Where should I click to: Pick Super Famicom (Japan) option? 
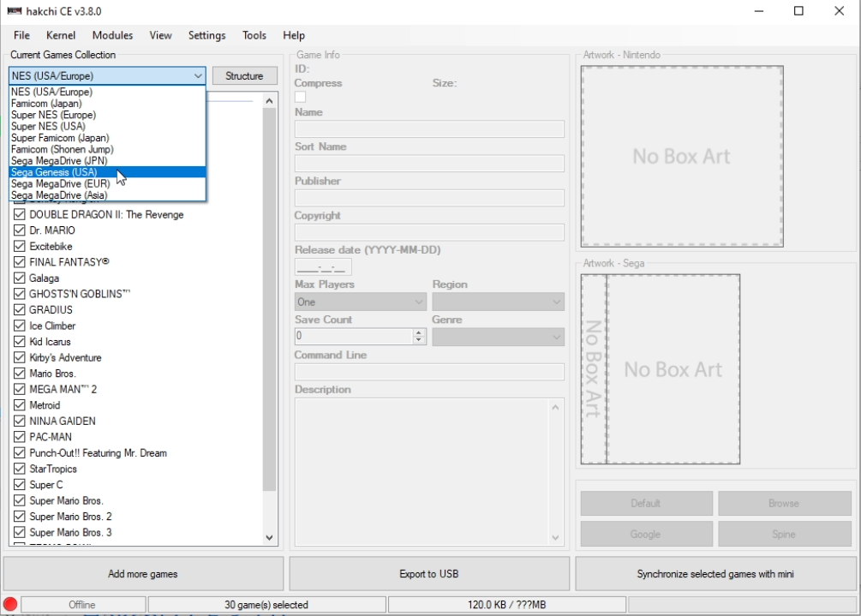108,138
